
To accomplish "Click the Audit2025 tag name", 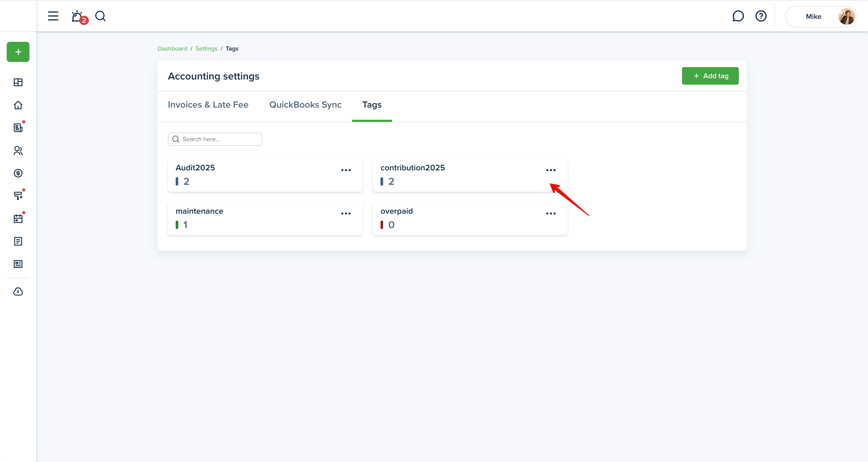I will pyautogui.click(x=195, y=168).
